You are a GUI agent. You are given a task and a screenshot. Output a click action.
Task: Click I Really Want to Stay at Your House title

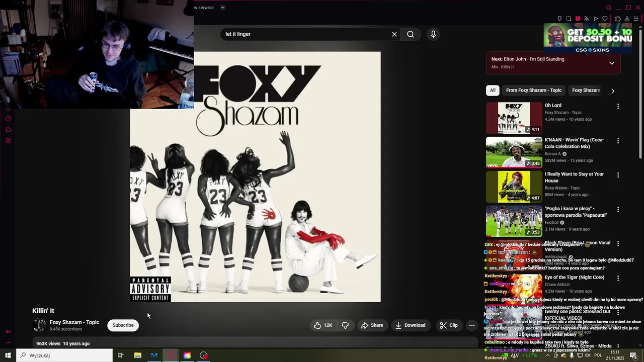point(574,177)
